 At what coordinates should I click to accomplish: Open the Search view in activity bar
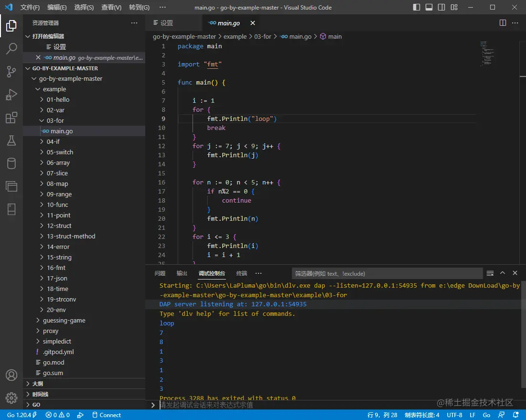pyautogui.click(x=11, y=49)
